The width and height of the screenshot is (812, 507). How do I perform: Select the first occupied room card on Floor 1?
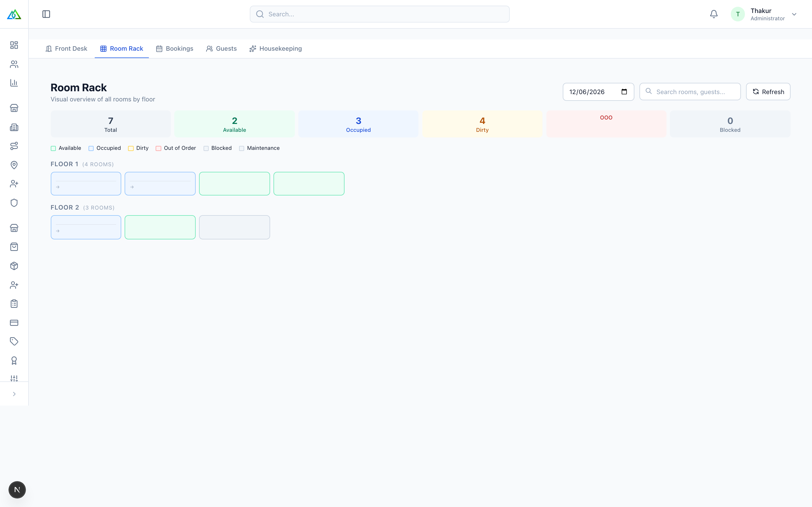(x=86, y=184)
